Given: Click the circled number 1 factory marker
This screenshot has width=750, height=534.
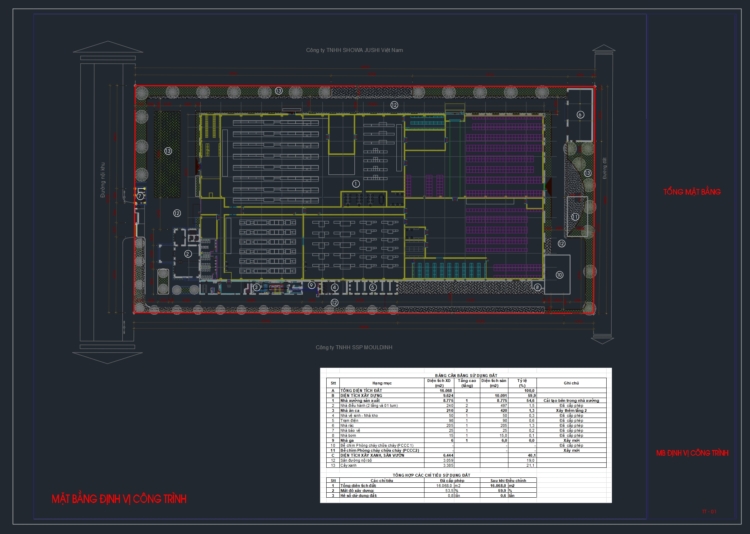Looking at the screenshot, I should pos(355,184).
